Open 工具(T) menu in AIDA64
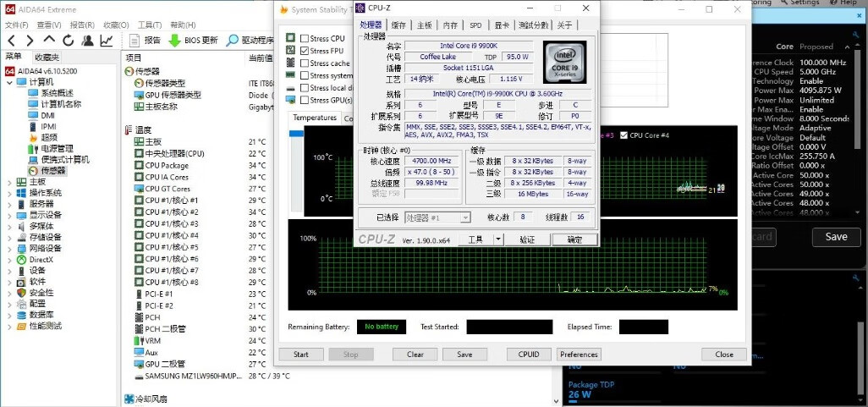 pyautogui.click(x=150, y=25)
